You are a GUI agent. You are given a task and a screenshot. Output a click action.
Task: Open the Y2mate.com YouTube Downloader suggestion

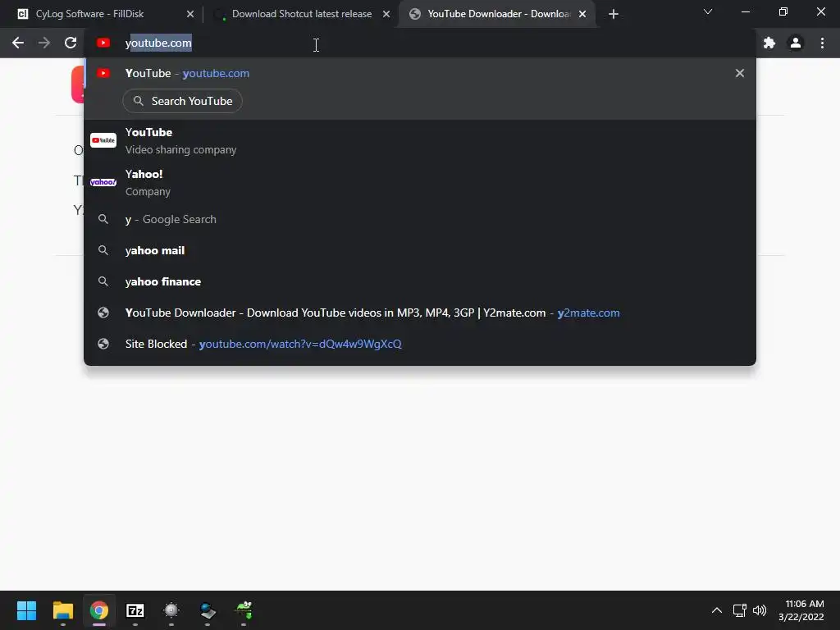pos(420,313)
